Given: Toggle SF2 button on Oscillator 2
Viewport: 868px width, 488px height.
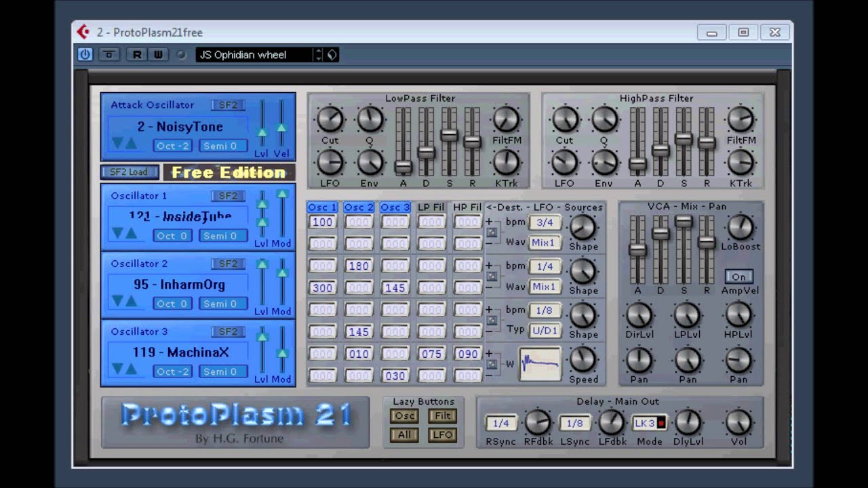Looking at the screenshot, I should 228,264.
